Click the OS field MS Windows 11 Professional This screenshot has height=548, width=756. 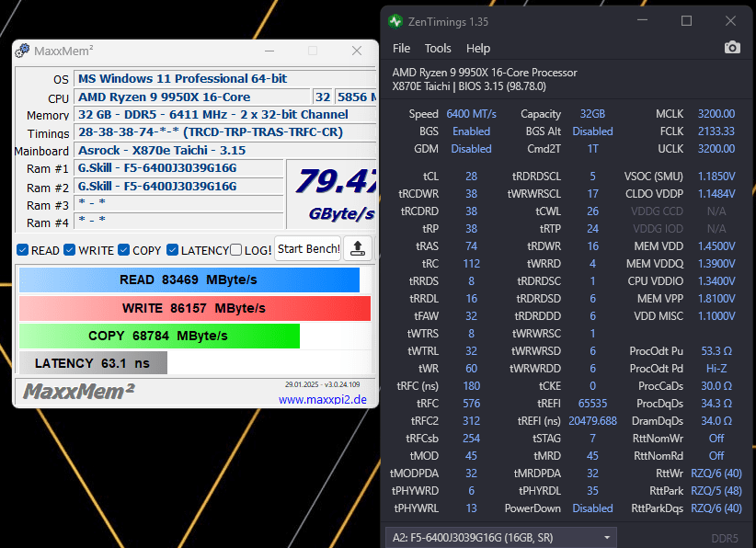tap(225, 78)
